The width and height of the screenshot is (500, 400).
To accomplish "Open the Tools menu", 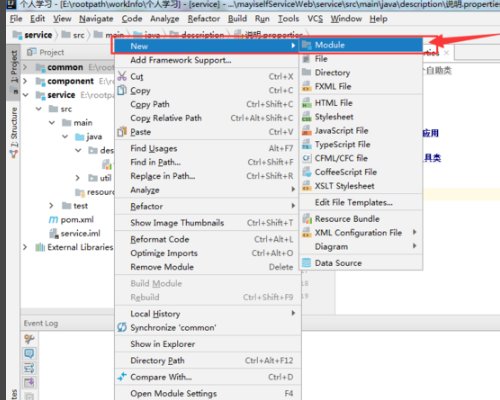I will (x=288, y=19).
